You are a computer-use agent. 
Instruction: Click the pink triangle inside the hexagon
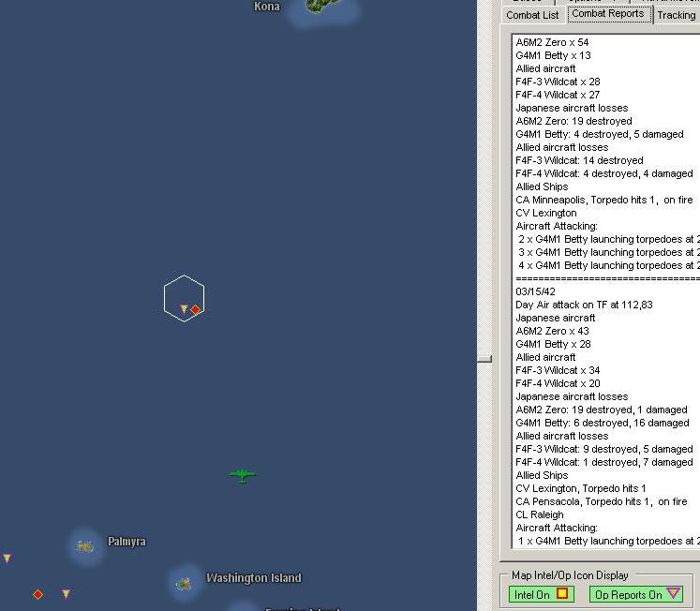tap(184, 308)
